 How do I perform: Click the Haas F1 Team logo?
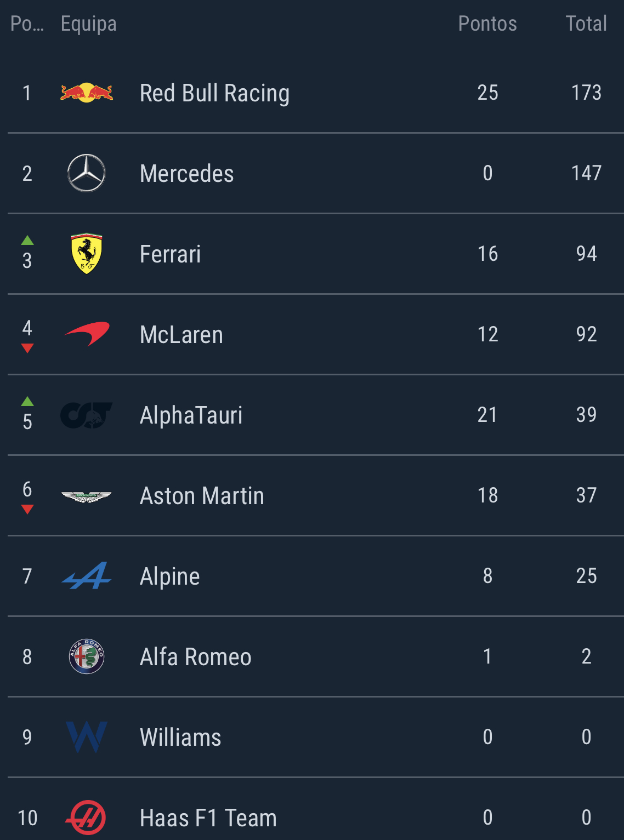[x=87, y=817]
